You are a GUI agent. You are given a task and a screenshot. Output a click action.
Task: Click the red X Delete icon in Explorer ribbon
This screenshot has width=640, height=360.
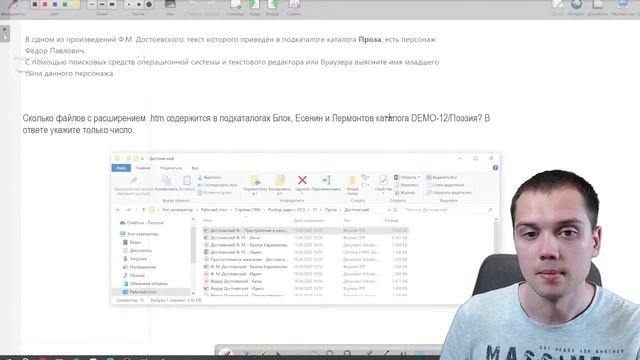coord(302,180)
